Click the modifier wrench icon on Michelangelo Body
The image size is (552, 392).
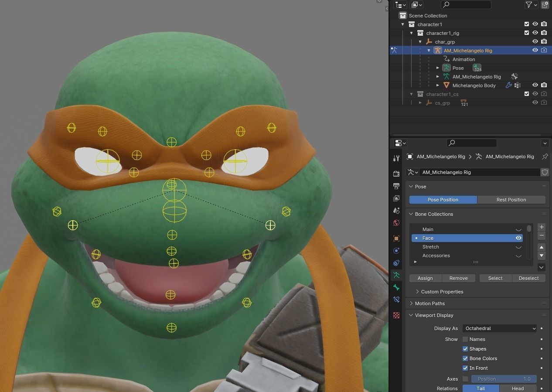508,85
